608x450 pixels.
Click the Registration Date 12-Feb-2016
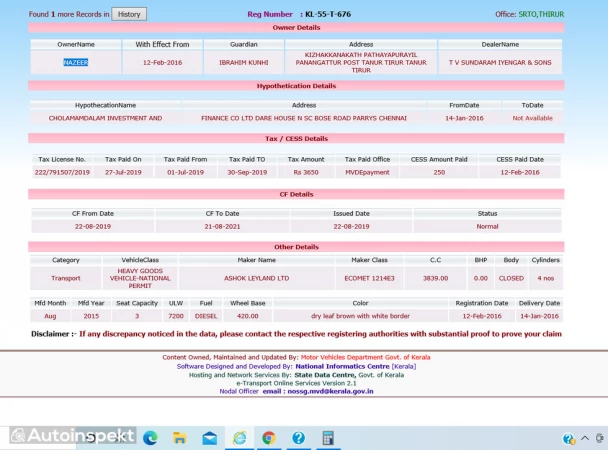[x=482, y=316]
